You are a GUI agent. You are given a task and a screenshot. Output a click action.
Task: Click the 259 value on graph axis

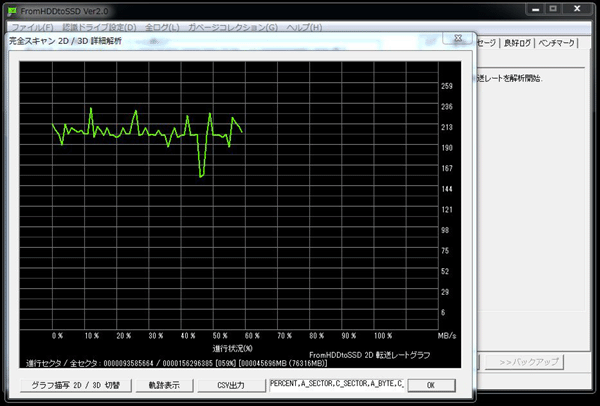pos(447,86)
